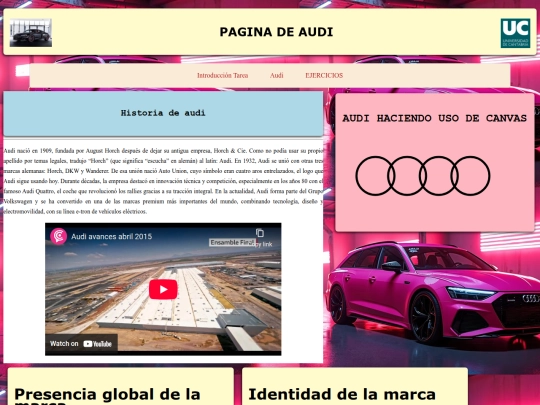
Task: Open the video title Audi avances abril 2015
Action: pos(112,237)
